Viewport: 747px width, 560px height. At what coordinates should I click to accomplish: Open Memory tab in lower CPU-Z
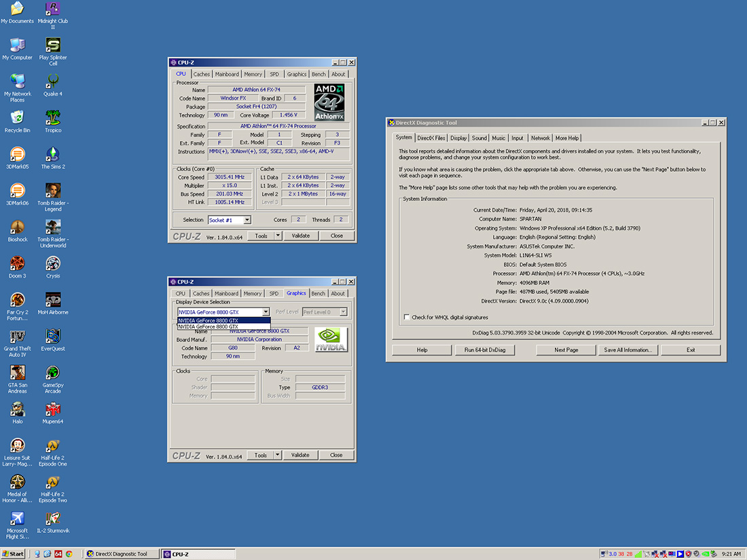click(x=253, y=294)
